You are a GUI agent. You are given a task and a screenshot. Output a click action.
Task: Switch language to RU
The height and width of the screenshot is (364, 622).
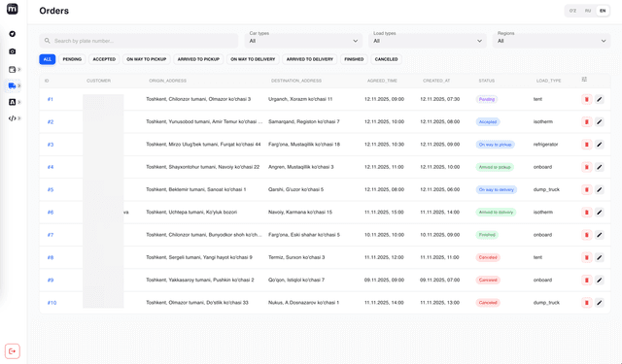588,11
